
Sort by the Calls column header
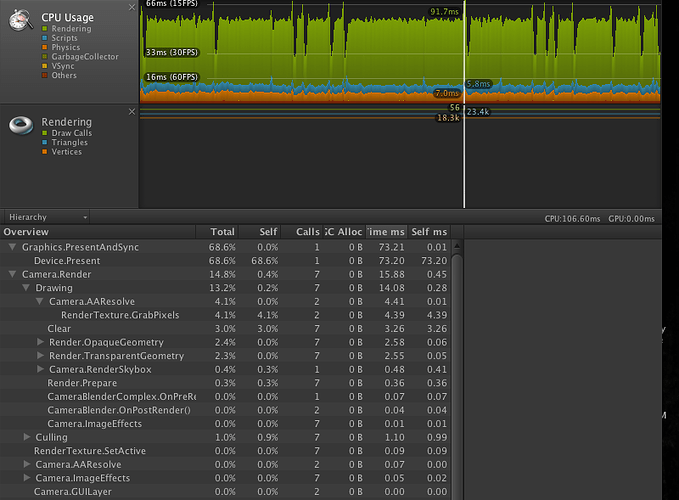[307, 232]
